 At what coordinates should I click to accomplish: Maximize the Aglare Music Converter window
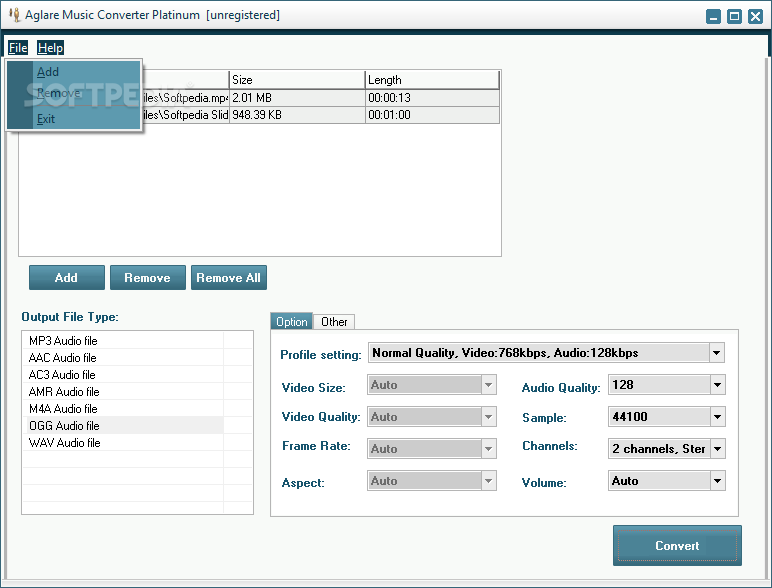pos(734,17)
